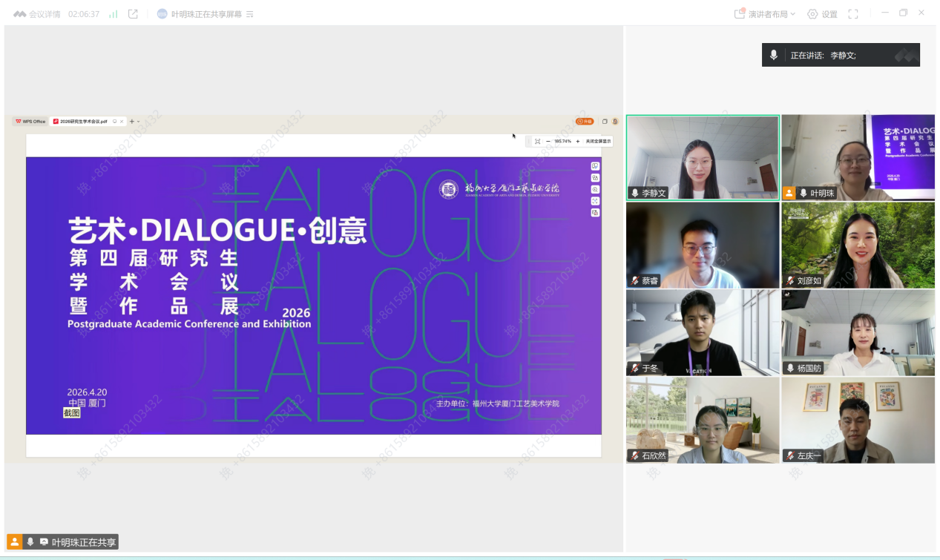Click the pop-out window icon beside timer
The image size is (940, 560).
coord(133,14)
